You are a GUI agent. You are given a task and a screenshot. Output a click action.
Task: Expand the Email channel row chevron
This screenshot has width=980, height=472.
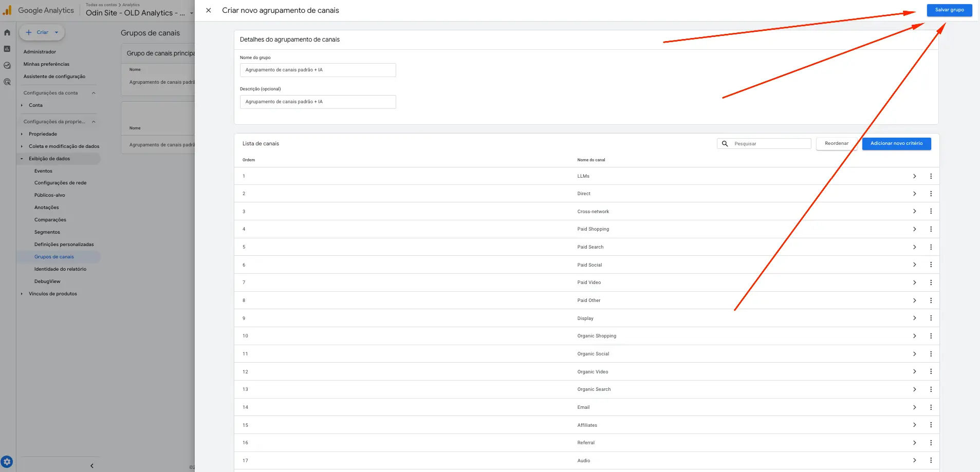click(x=914, y=407)
